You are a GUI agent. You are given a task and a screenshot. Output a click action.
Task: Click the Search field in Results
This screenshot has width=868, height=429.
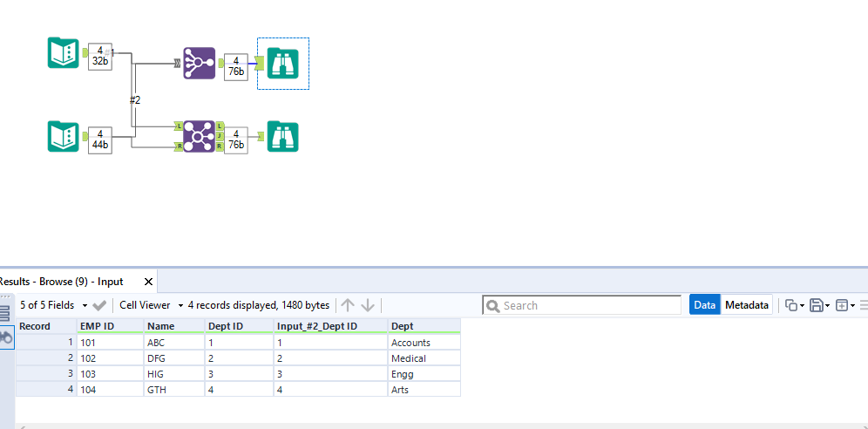point(582,305)
